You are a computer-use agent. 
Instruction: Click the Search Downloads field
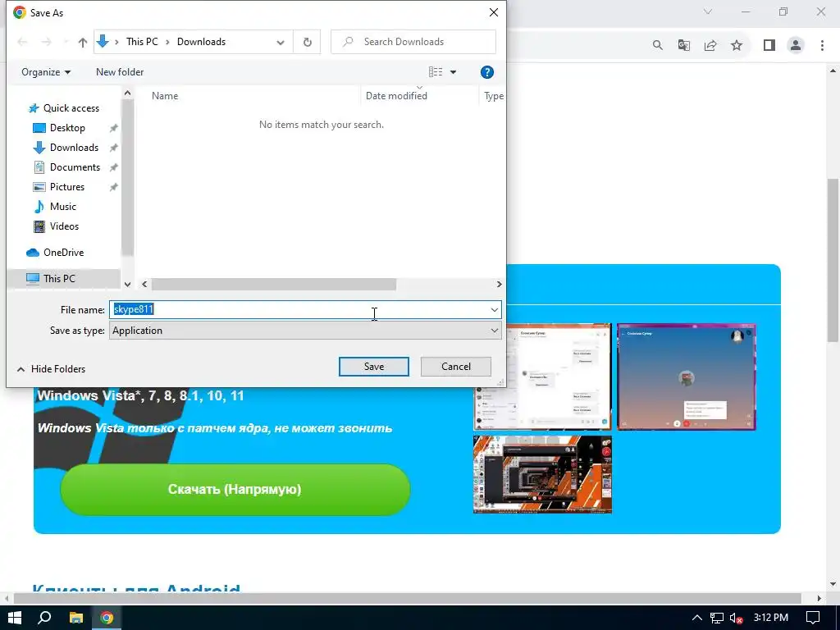[x=413, y=42]
